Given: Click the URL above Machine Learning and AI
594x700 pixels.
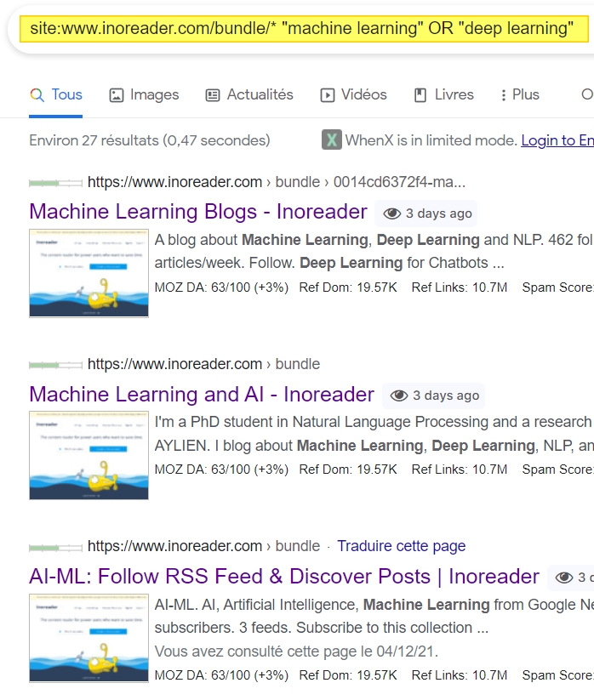Looking at the screenshot, I should click(203, 364).
